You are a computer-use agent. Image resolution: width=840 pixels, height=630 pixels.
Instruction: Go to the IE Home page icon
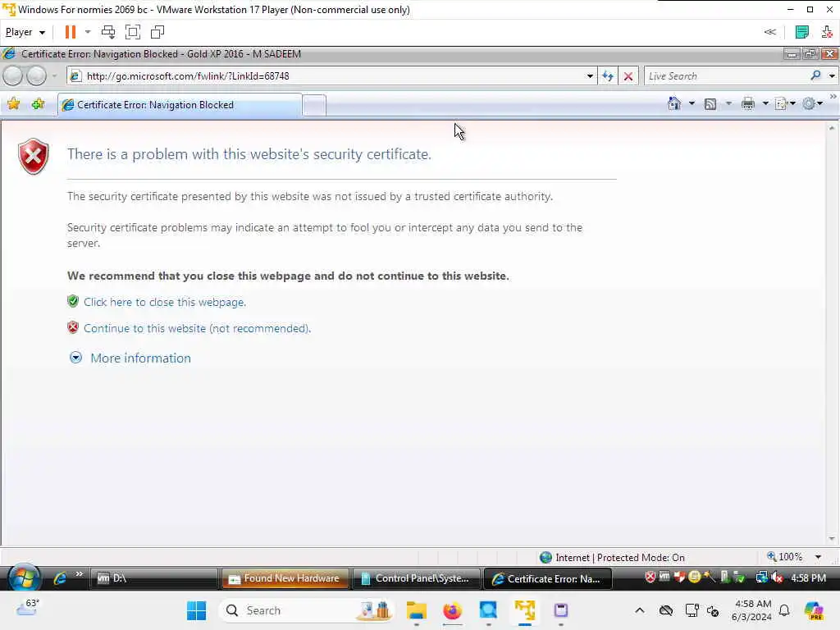[x=674, y=104]
